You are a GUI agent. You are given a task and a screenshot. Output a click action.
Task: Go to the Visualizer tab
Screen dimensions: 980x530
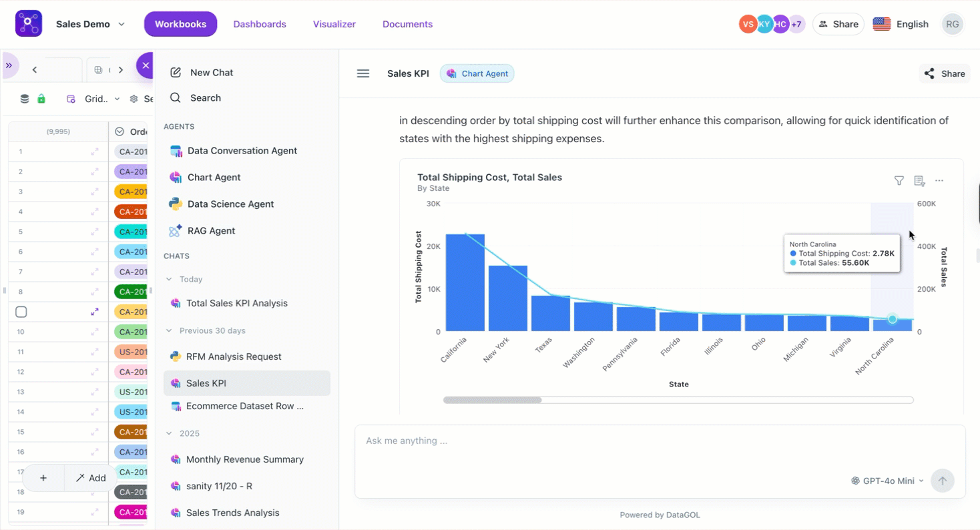click(x=334, y=24)
